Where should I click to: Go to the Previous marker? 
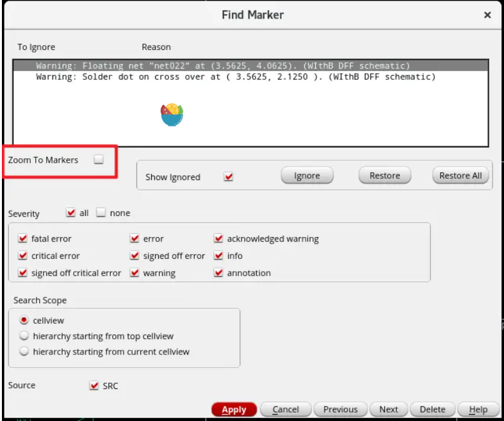(341, 409)
